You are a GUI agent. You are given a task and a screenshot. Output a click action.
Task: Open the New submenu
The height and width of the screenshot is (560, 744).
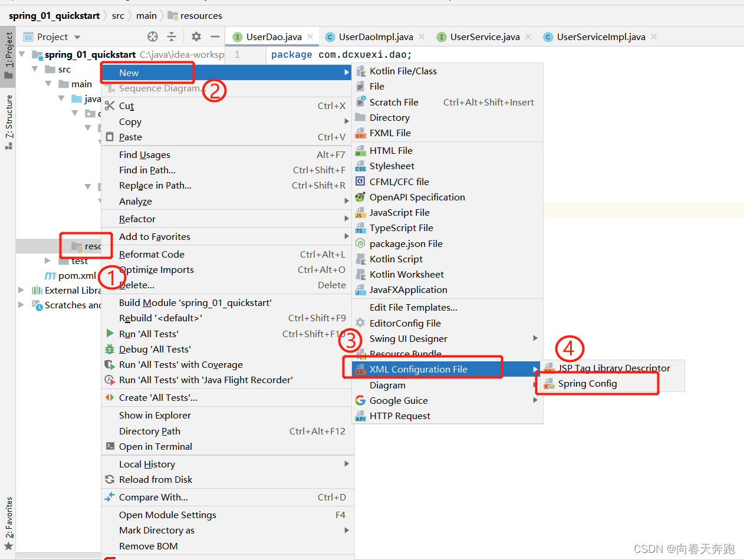point(227,73)
